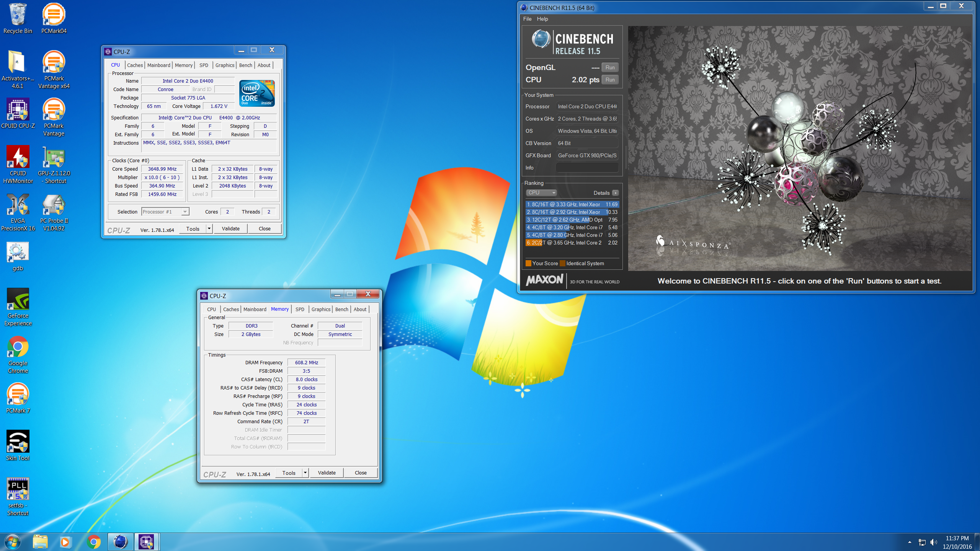Select the PCMark 7 desktop icon

[x=18, y=398]
